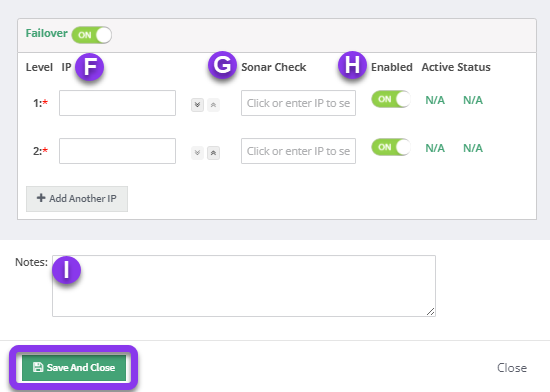Move level 1 IP down with arrow
Screen dimensions: 550x392
click(197, 105)
